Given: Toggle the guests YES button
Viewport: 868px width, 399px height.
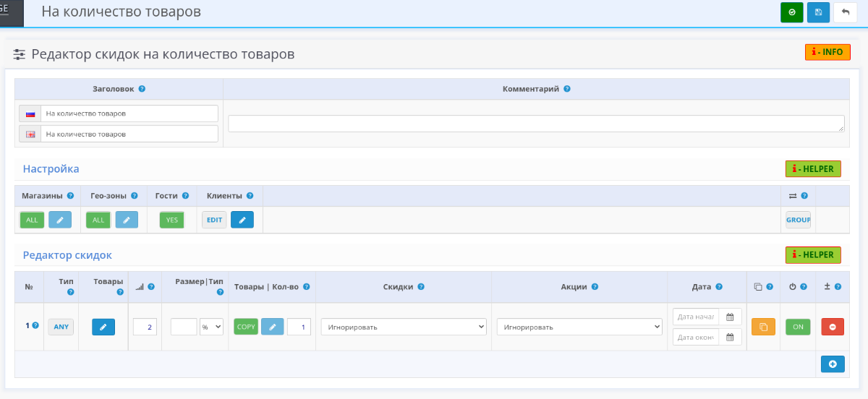Looking at the screenshot, I should click(171, 220).
